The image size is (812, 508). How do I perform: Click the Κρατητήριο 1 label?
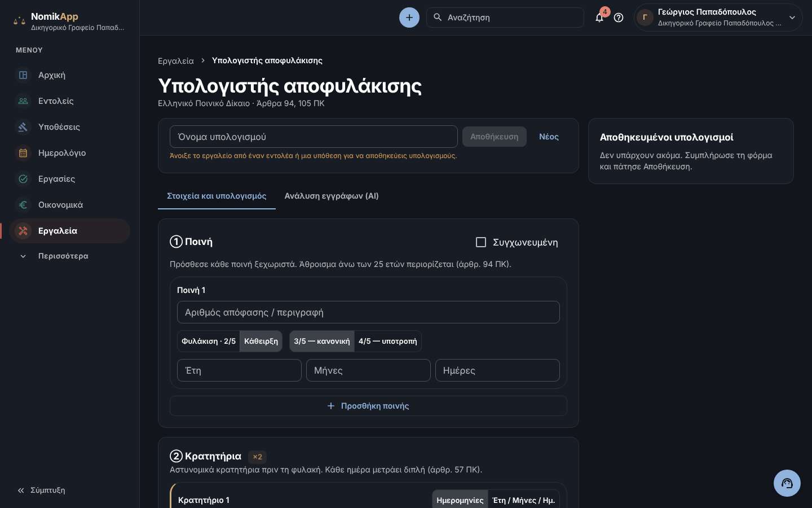click(204, 500)
